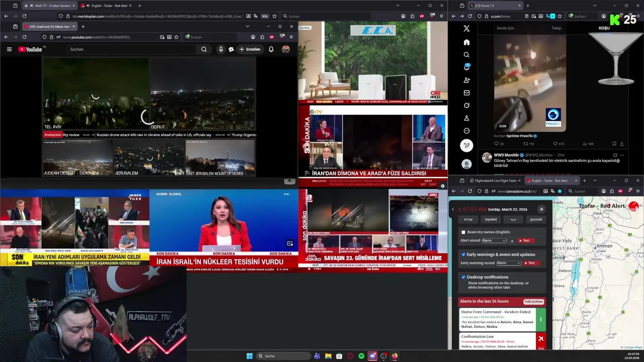Open Grok icon in X sidebar
Image resolution: width=644 pixels, height=362 pixels.
pyautogui.click(x=466, y=106)
